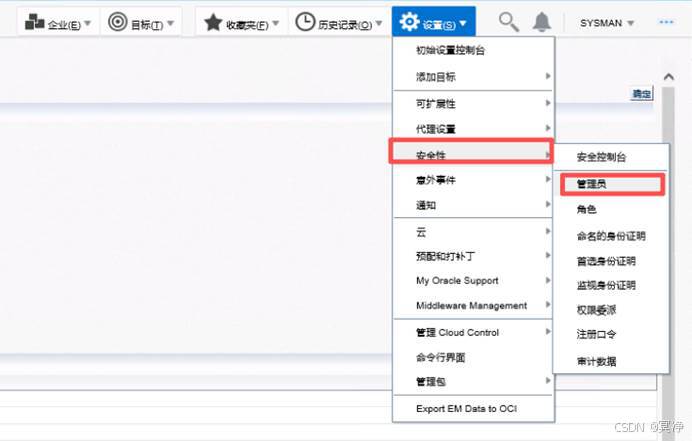
Task: Select 管理员 Administrators entry
Action: [612, 184]
